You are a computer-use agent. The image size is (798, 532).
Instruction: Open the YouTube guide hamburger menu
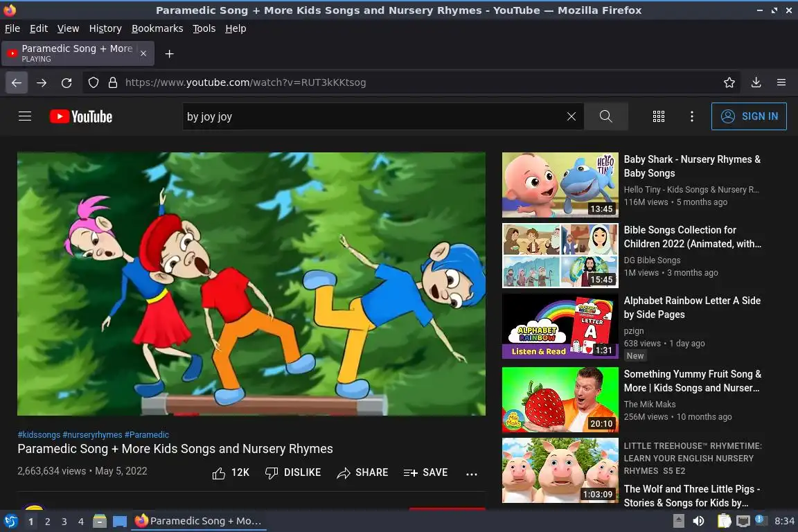point(25,116)
